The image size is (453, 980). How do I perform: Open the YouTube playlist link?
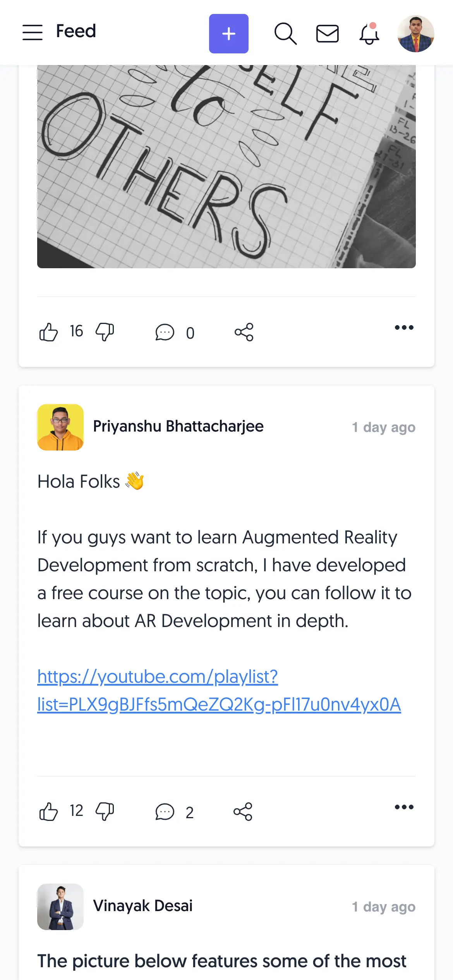(219, 690)
